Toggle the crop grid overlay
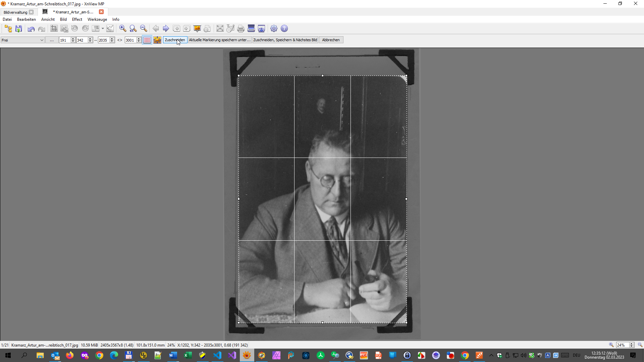This screenshot has width=644, height=362. [147, 40]
